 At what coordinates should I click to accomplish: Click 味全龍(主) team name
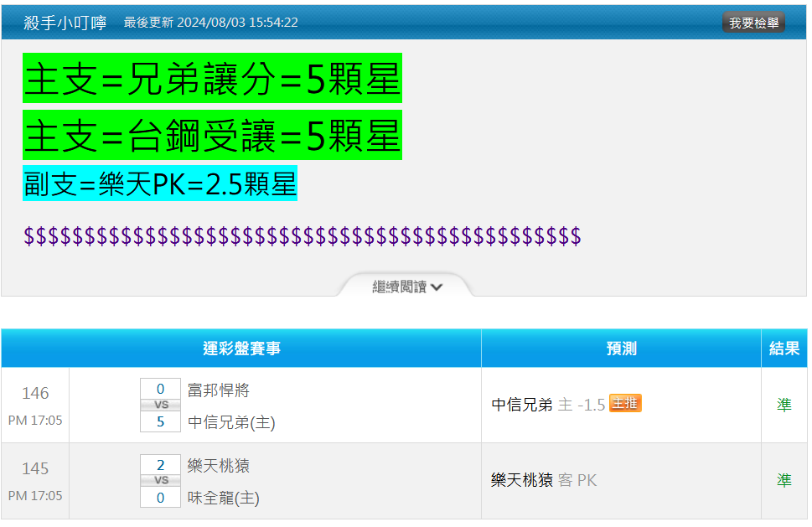pos(224,498)
